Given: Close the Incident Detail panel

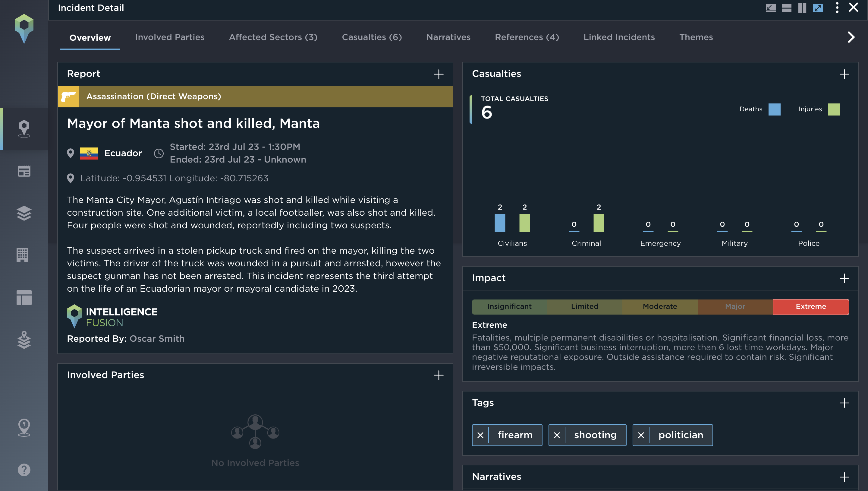Looking at the screenshot, I should click(x=854, y=8).
